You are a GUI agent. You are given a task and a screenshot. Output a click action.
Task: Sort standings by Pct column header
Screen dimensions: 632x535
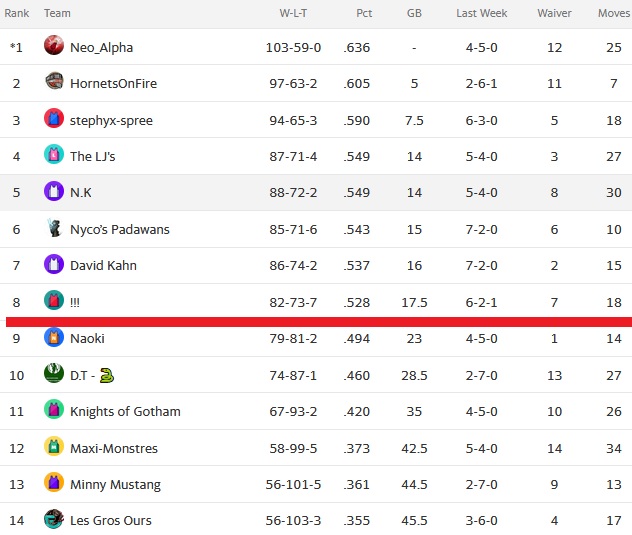click(364, 13)
